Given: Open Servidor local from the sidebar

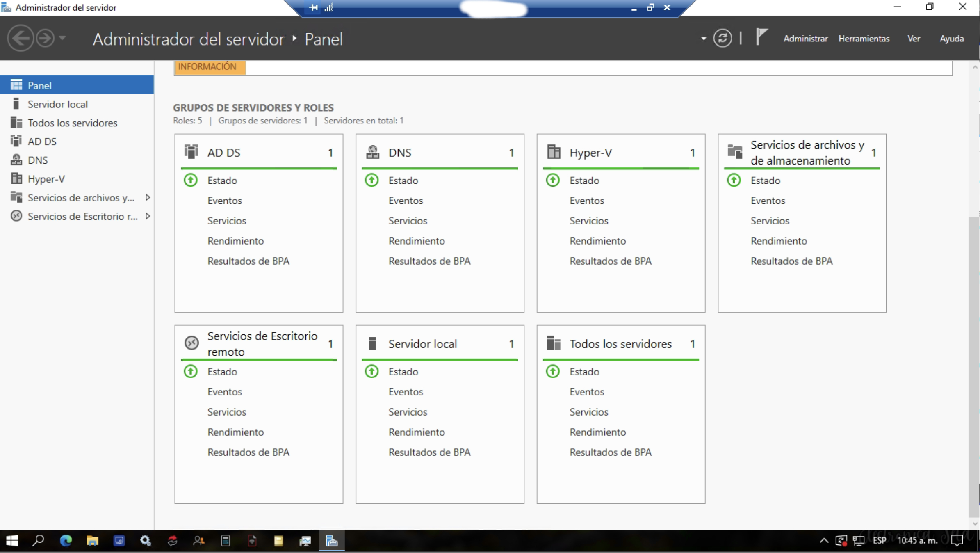Looking at the screenshot, I should (57, 104).
